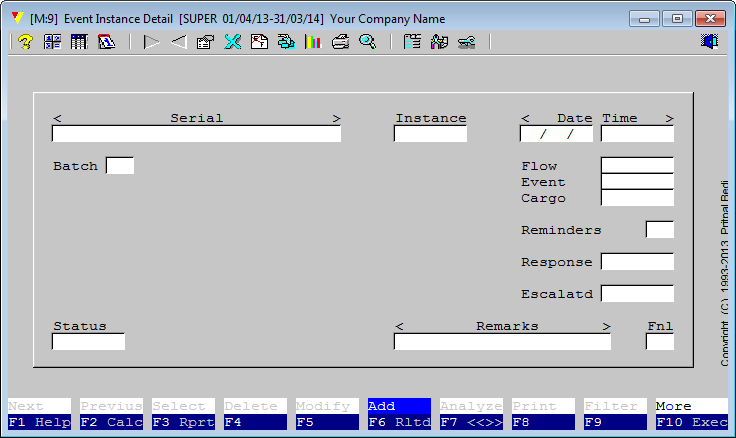Click the previous record left-arrow icon
736x438 pixels.
click(x=178, y=42)
